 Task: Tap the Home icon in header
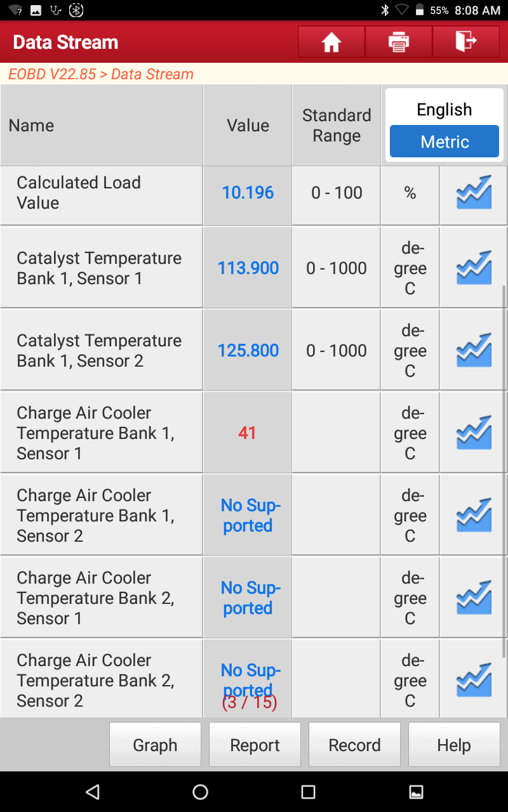[x=331, y=42]
